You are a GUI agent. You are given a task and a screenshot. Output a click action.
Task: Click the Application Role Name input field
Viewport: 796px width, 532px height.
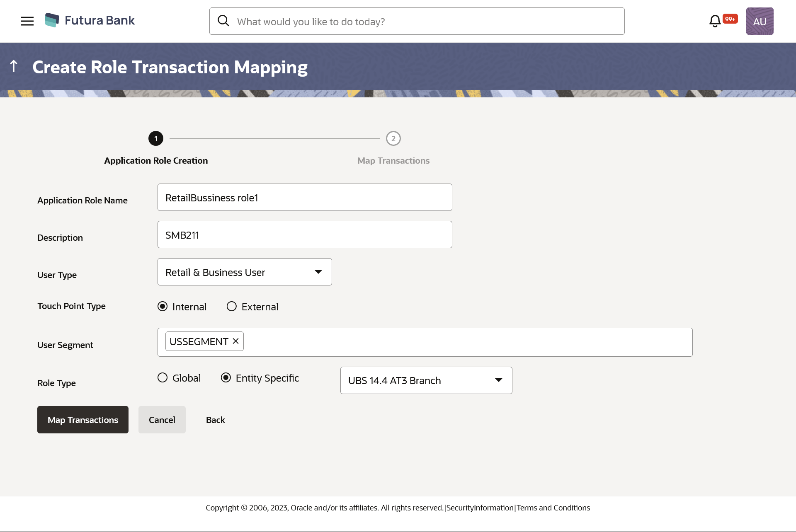point(305,197)
